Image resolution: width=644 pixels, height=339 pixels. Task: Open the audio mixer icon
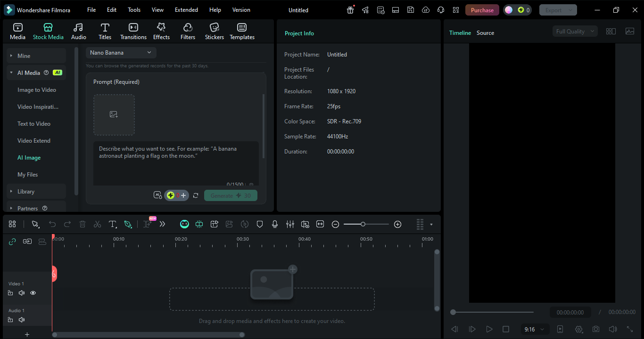290,224
